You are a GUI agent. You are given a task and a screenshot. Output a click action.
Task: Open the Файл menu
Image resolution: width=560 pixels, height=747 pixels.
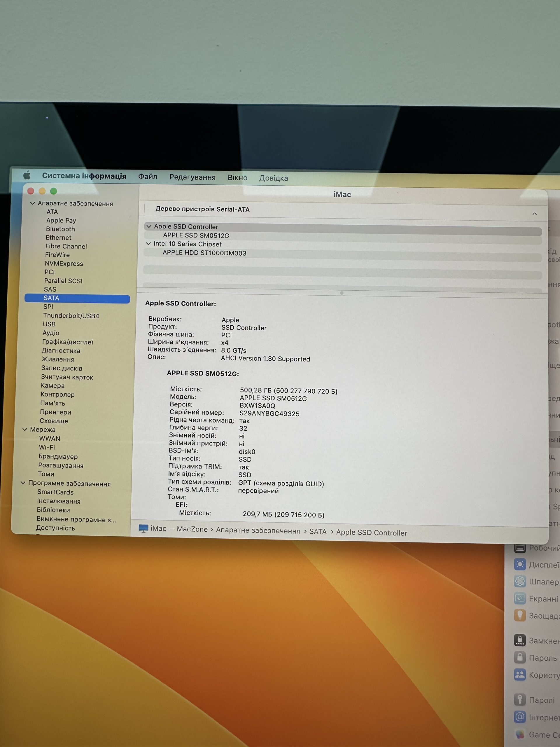pos(148,177)
